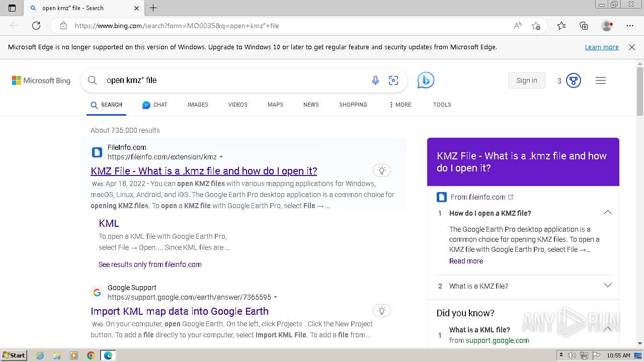Select the SEARCH tab
The height and width of the screenshot is (362, 644).
106,105
